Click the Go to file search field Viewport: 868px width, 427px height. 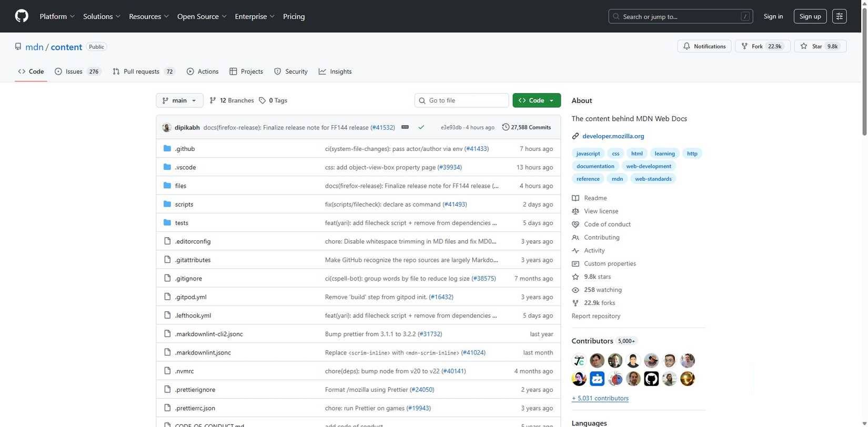tap(461, 100)
